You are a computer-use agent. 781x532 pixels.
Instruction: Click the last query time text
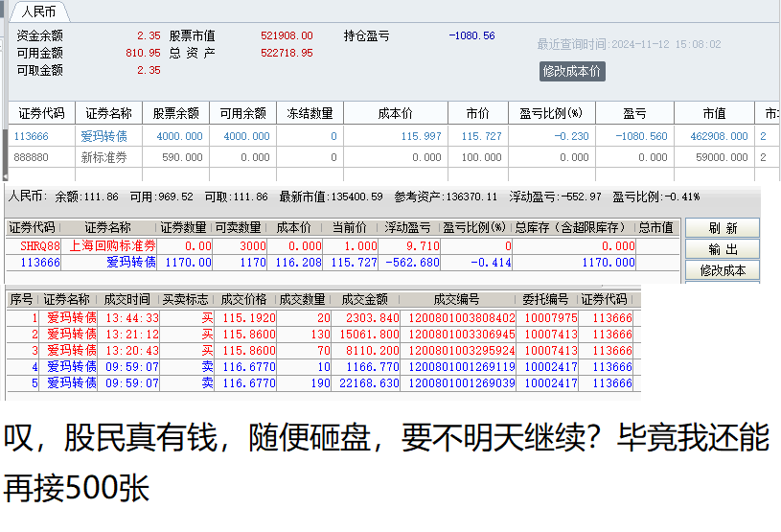[629, 44]
